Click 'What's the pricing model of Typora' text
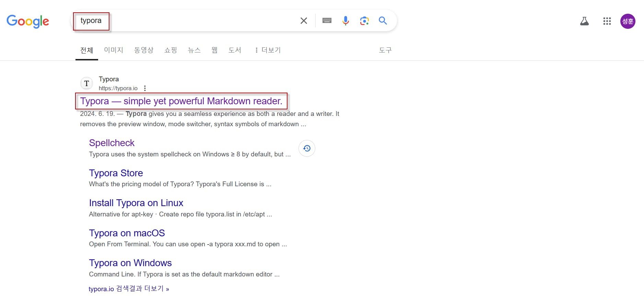 coord(180,184)
